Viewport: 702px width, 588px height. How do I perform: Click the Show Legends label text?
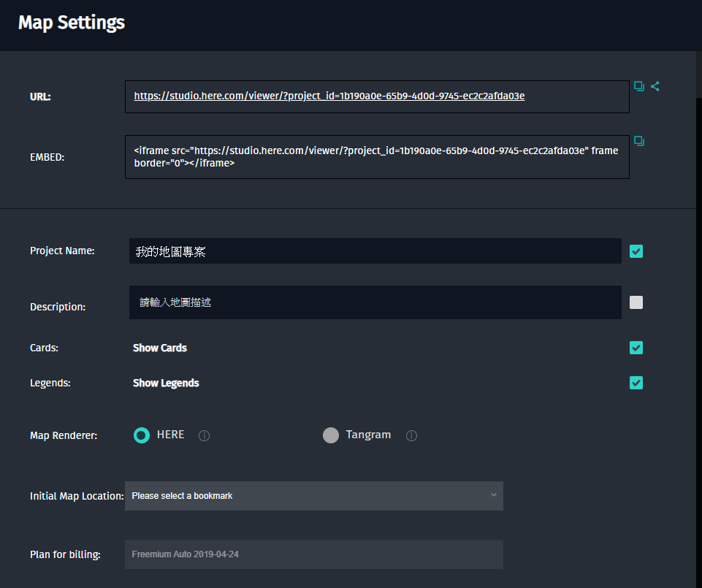pos(166,383)
